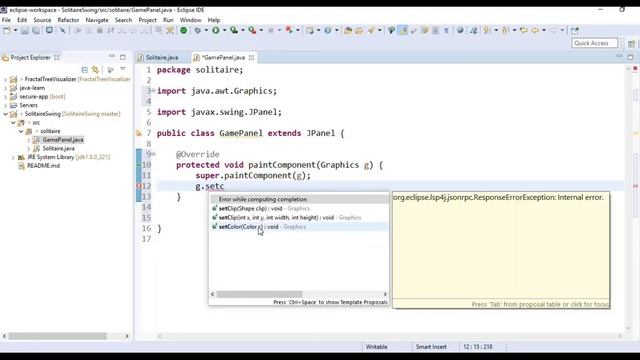
Task: Click the green Run button icon
Action: tap(216, 30)
